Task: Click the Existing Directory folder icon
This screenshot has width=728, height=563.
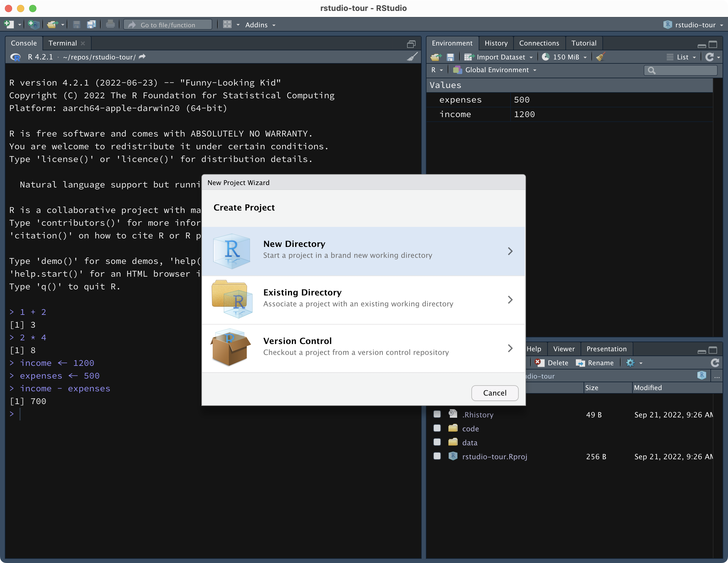Action: [x=232, y=299]
